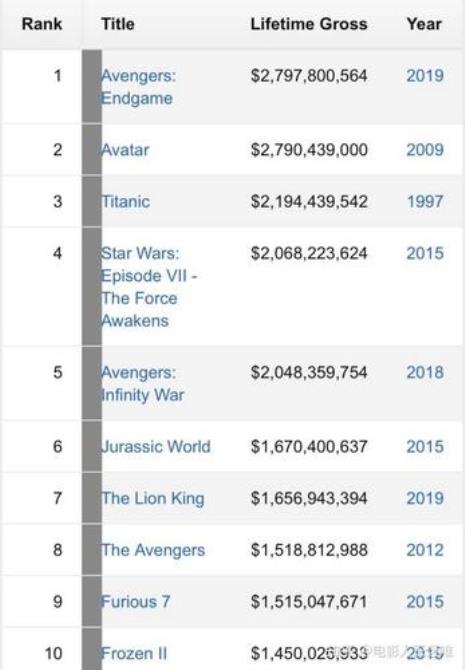Open the 2009 year link for Avatar
This screenshot has height=670, width=465.
[425, 150]
